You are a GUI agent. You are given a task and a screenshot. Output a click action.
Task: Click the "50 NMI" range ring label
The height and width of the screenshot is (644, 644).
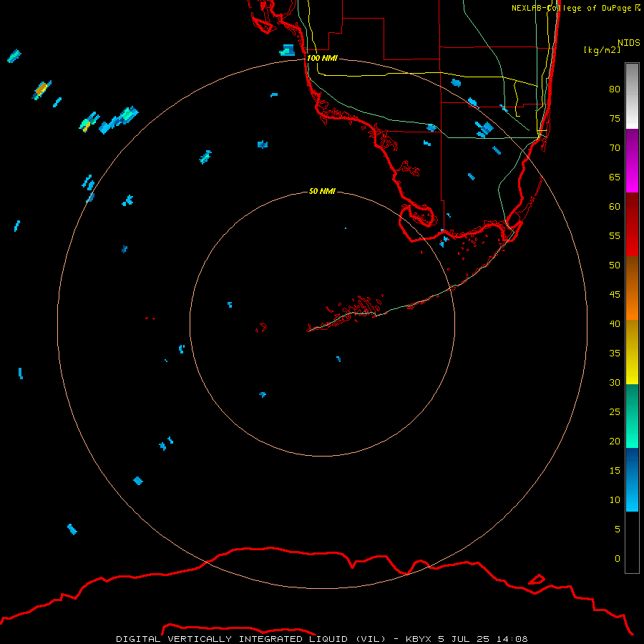click(322, 191)
